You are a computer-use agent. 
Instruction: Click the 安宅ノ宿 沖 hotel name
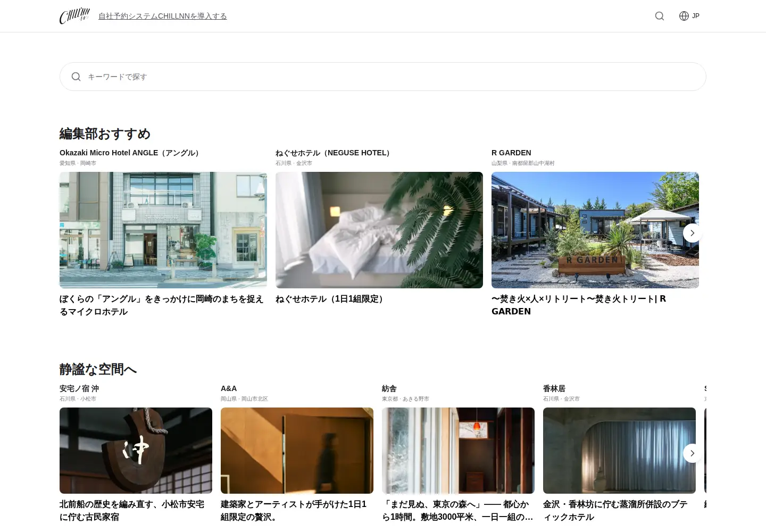tap(79, 388)
